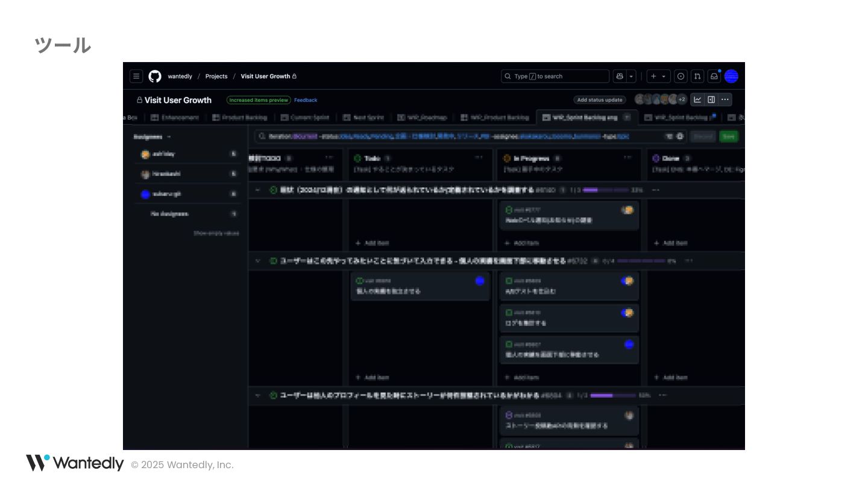The width and height of the screenshot is (868, 488).
Task: Open the In Progress column three-dot menu
Action: click(628, 158)
